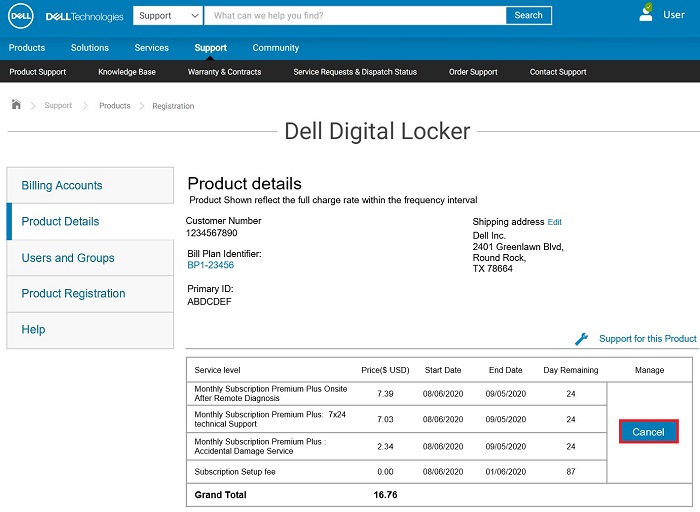The height and width of the screenshot is (512, 700).
Task: Open Order Support submenu item
Action: (473, 72)
